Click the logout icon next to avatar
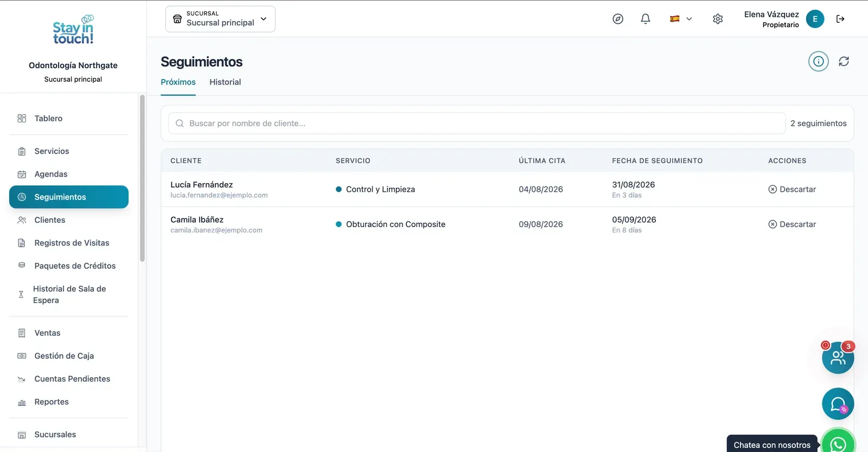This screenshot has height=452, width=868. point(840,19)
